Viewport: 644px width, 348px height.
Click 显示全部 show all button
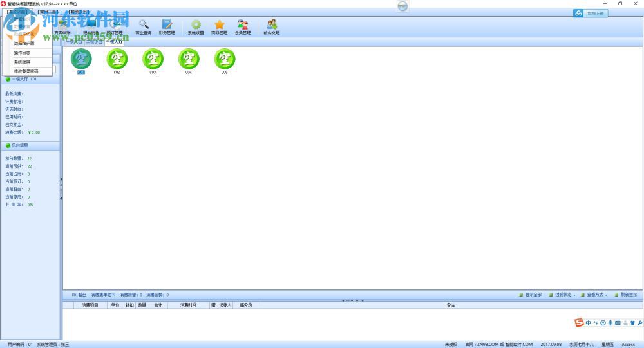530,295
